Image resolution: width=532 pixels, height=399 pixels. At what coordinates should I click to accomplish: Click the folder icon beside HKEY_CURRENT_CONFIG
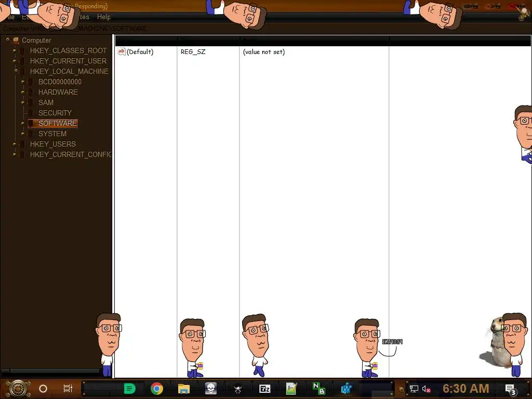pos(22,154)
